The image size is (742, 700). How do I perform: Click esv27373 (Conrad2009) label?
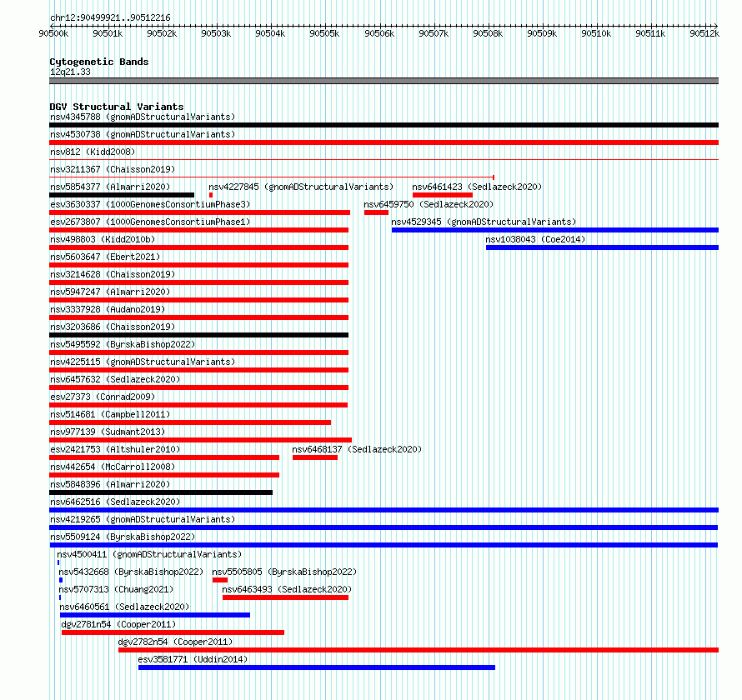(x=103, y=397)
